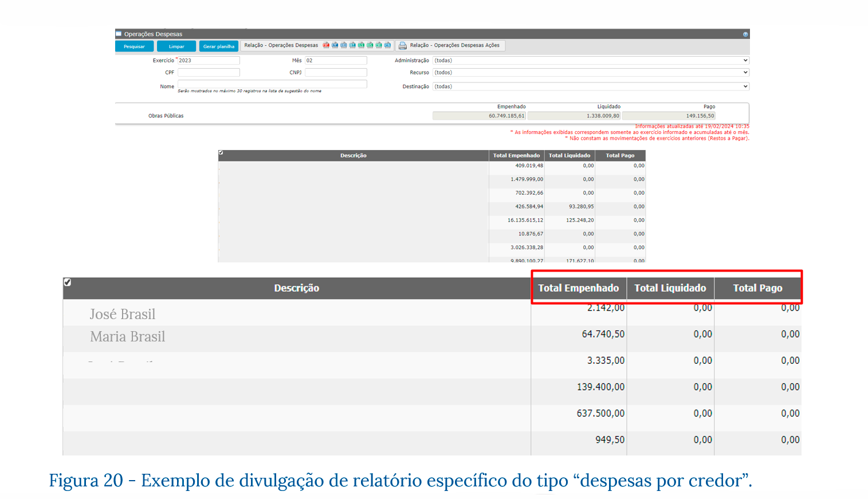
Task: Focus the CPF input field
Action: 209,72
